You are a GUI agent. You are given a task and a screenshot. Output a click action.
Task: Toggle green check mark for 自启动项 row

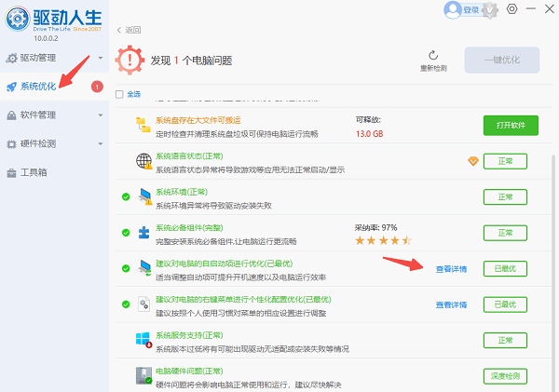[x=126, y=268]
